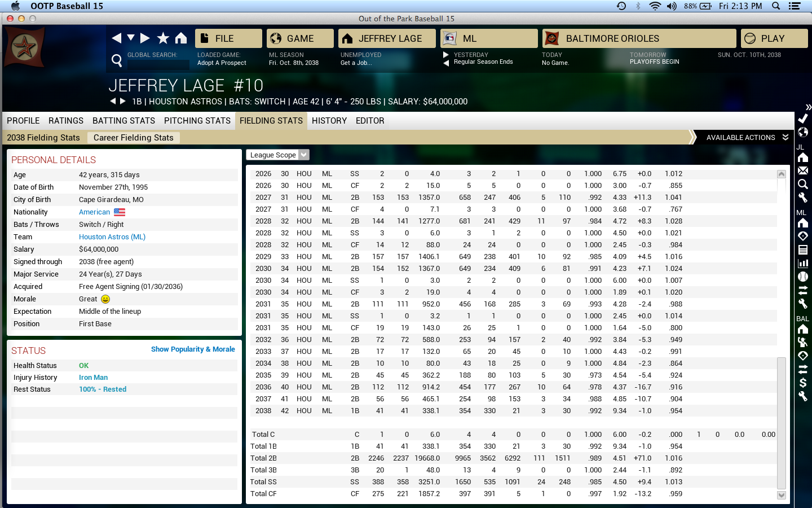Click the globe icon in the right sidebar
Viewport: 812px width, 508px height.
pos(803,132)
